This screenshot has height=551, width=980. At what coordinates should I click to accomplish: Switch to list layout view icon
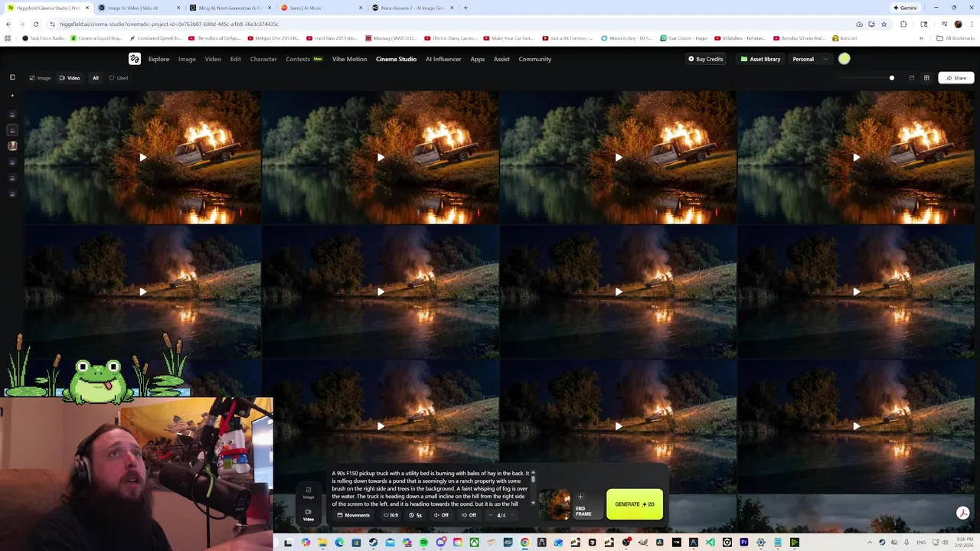click(911, 77)
